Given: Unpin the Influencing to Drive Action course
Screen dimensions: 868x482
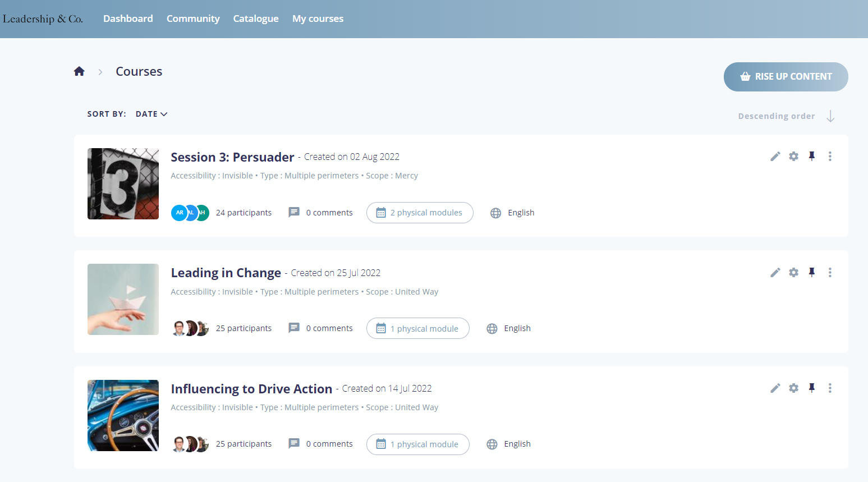Looking at the screenshot, I should (x=811, y=388).
